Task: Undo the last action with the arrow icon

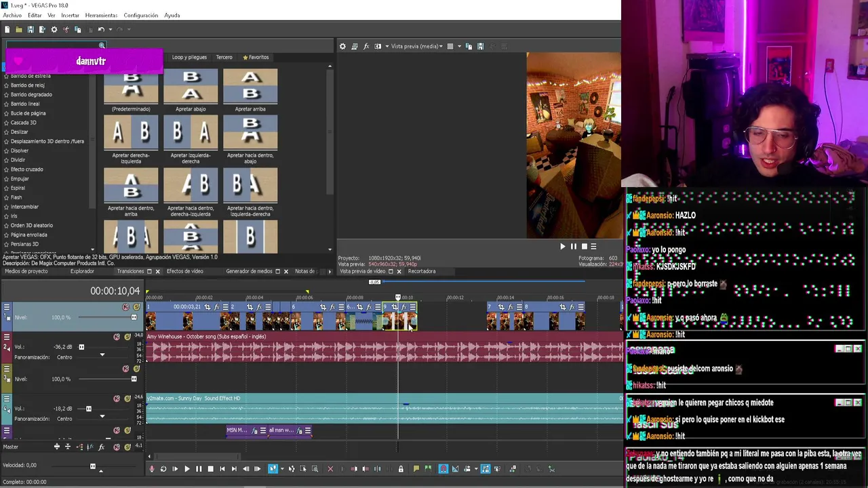Action: click(101, 29)
